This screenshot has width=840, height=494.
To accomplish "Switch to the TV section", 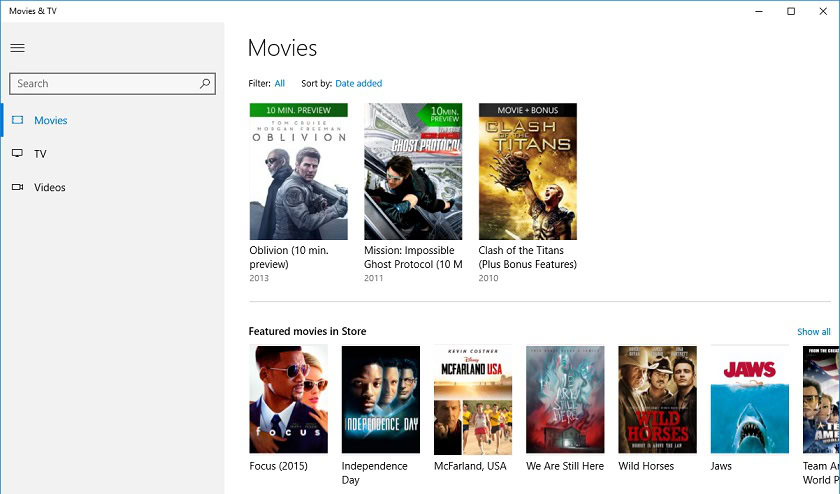I will pos(40,154).
